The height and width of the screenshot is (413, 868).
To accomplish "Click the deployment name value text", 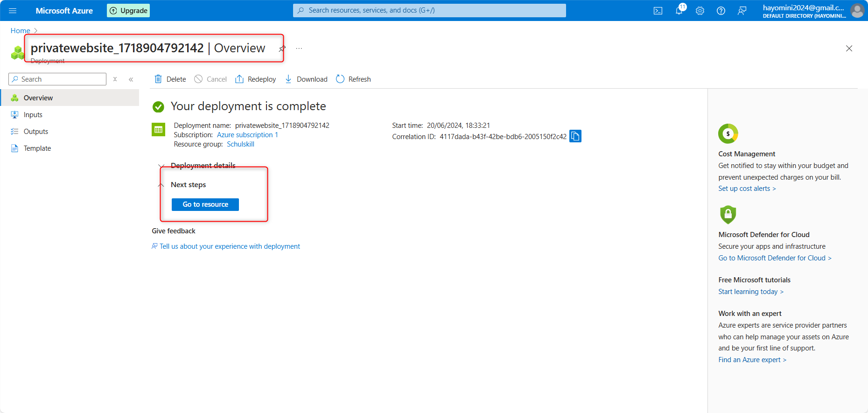I will pos(282,126).
